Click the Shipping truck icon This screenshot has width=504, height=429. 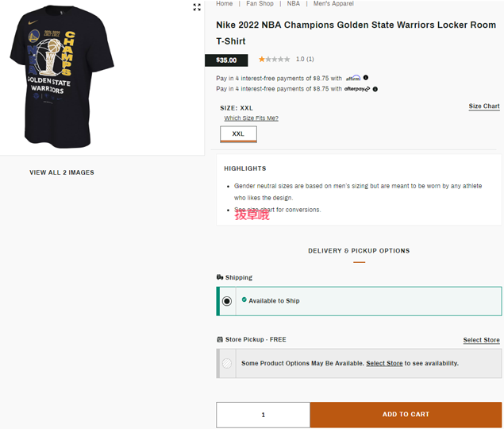coord(220,277)
